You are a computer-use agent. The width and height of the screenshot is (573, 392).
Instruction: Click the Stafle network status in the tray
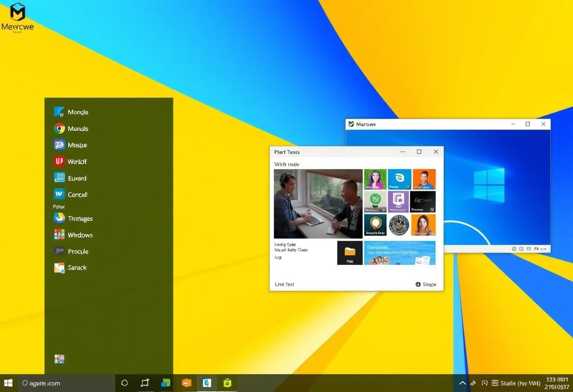click(520, 384)
